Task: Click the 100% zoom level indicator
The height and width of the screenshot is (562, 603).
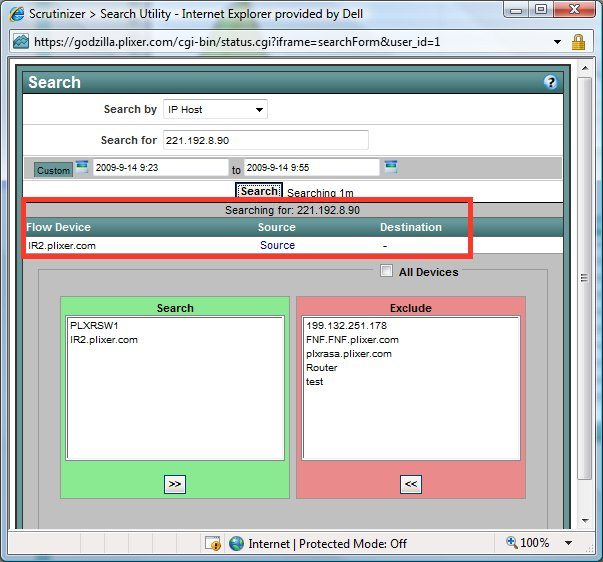Action: click(534, 543)
